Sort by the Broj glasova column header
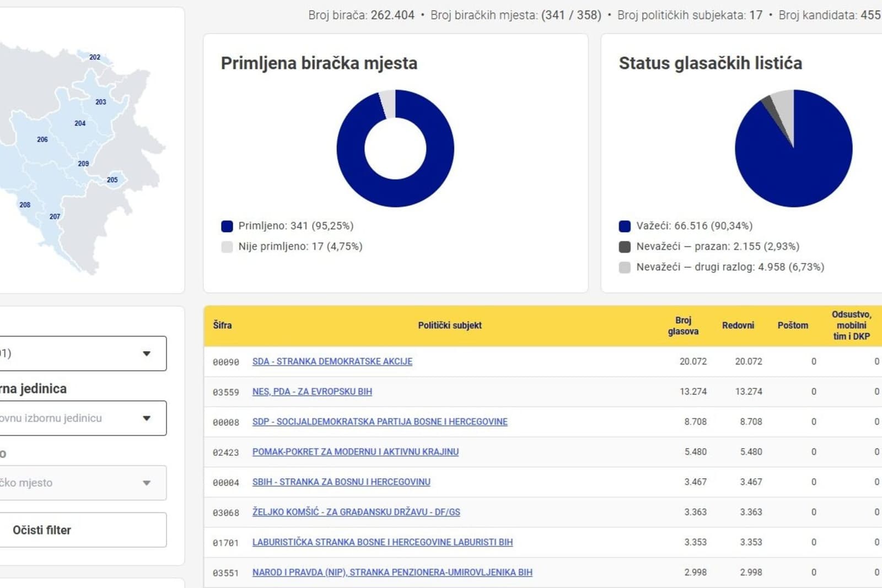 683,326
